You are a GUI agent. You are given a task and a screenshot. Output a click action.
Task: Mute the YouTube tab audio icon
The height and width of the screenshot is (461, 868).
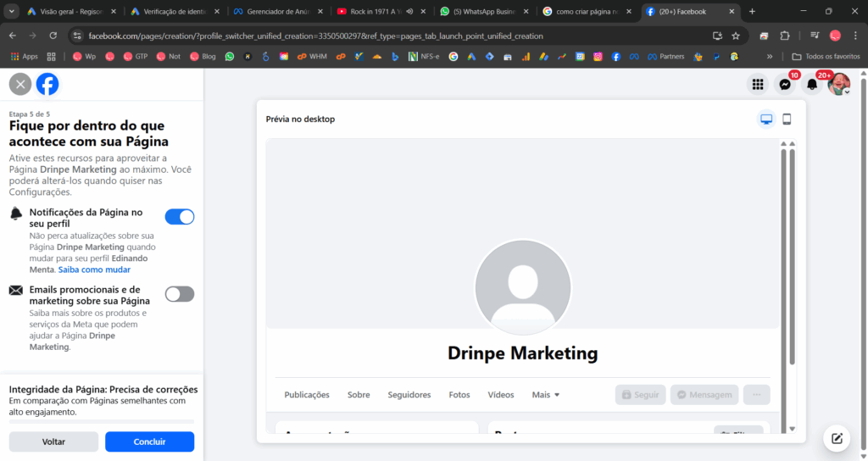point(410,11)
